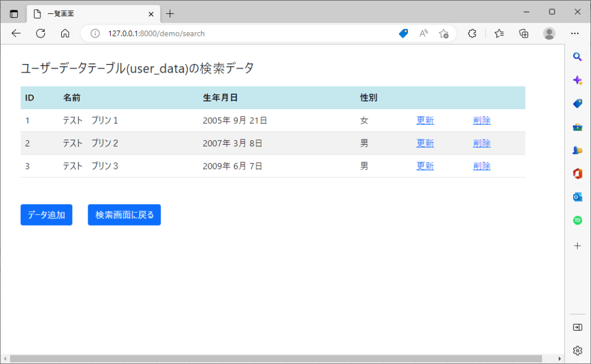Open Collections icon in toolbar
The height and width of the screenshot is (364, 591).
tap(524, 33)
